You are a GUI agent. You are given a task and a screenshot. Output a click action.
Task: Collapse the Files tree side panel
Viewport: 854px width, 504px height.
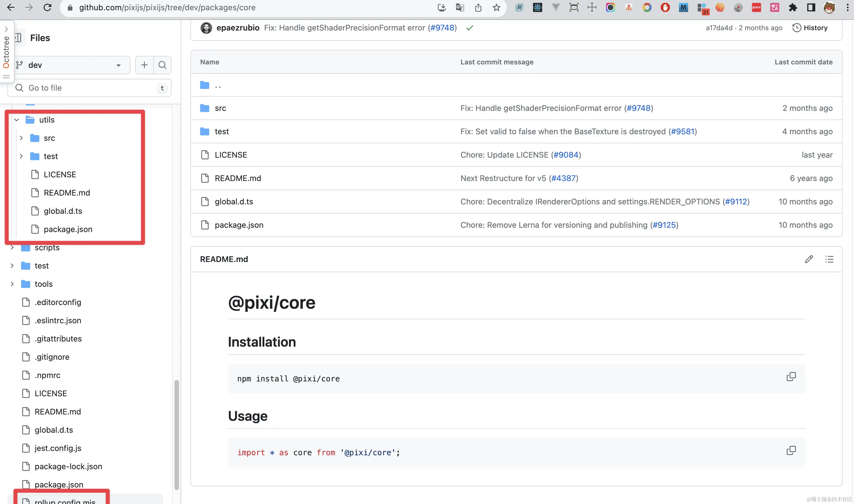coord(18,38)
